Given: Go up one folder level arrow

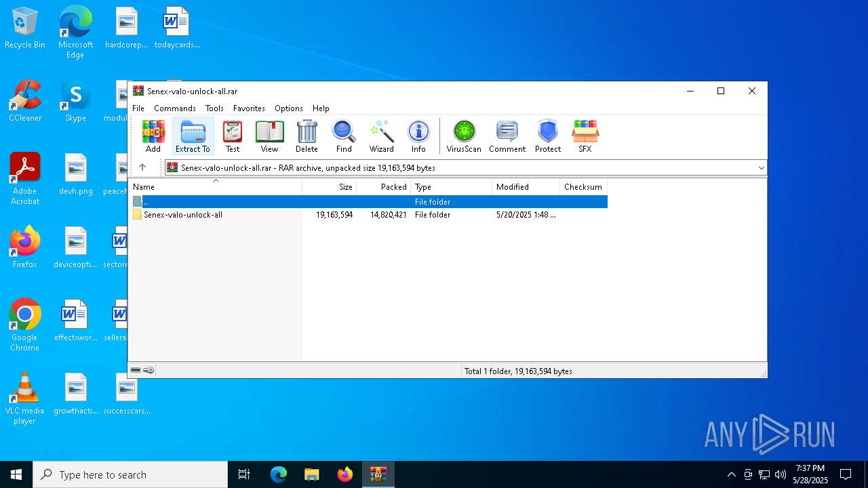Looking at the screenshot, I should pyautogui.click(x=142, y=167).
